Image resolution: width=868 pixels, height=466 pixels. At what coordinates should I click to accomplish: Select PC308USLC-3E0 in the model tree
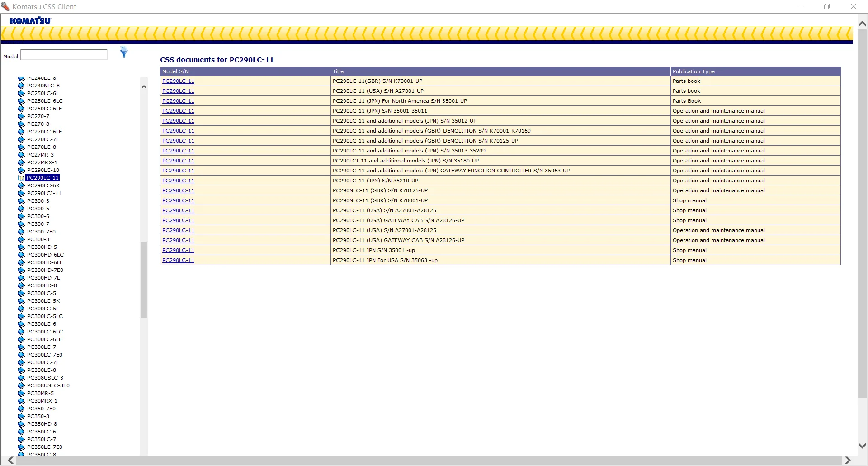pos(48,385)
